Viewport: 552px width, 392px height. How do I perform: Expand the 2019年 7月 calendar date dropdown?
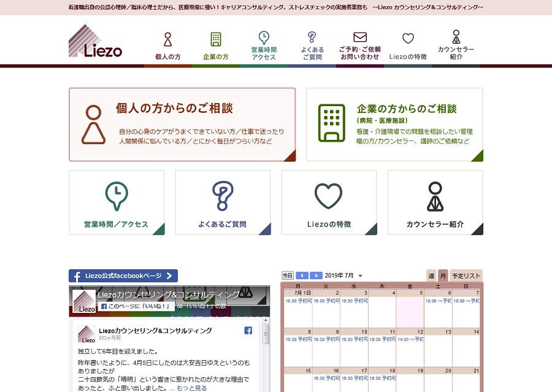[x=361, y=276]
